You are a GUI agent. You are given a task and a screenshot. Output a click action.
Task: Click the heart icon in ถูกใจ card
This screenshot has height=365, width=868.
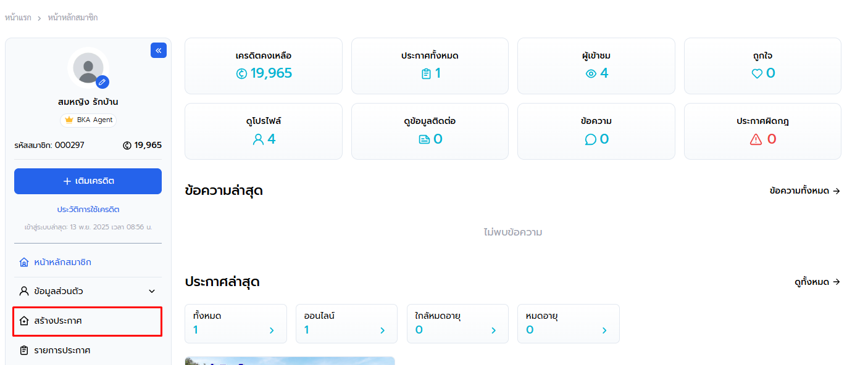tap(757, 74)
